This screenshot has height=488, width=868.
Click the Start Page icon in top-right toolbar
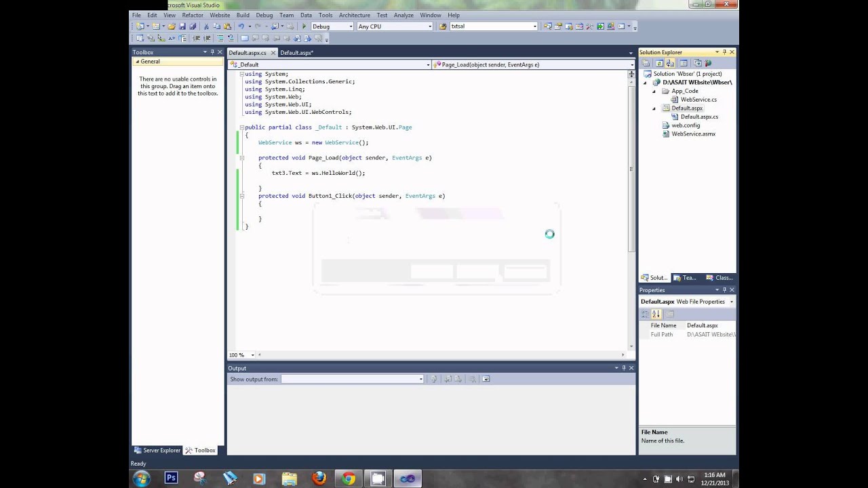(x=600, y=26)
